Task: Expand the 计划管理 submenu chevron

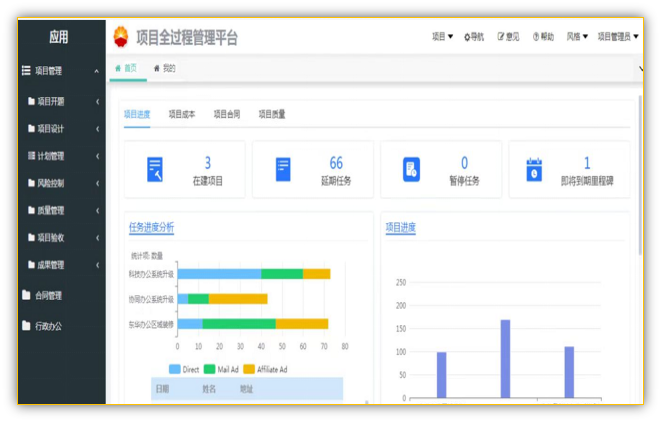Action: (97, 156)
